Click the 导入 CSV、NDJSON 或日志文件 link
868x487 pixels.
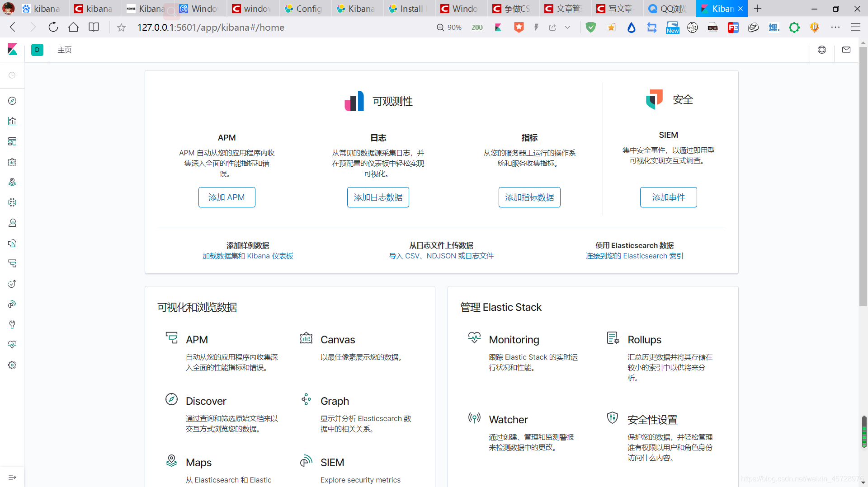[442, 256]
